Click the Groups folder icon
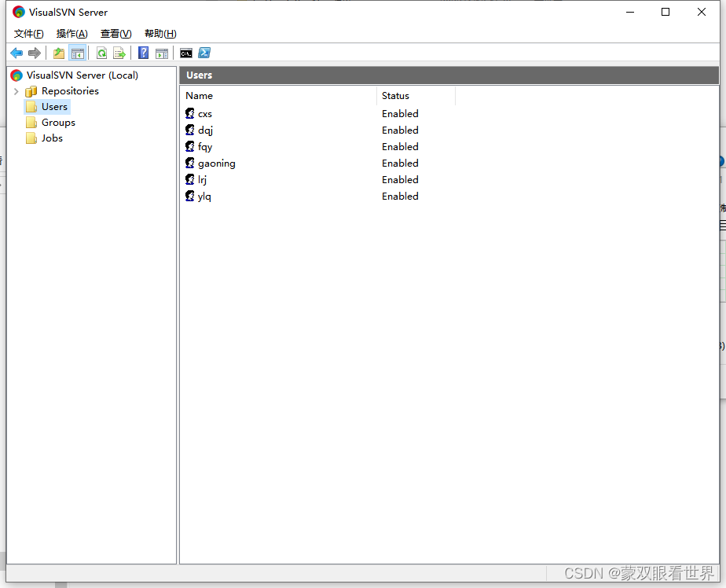This screenshot has width=726, height=588. click(31, 123)
